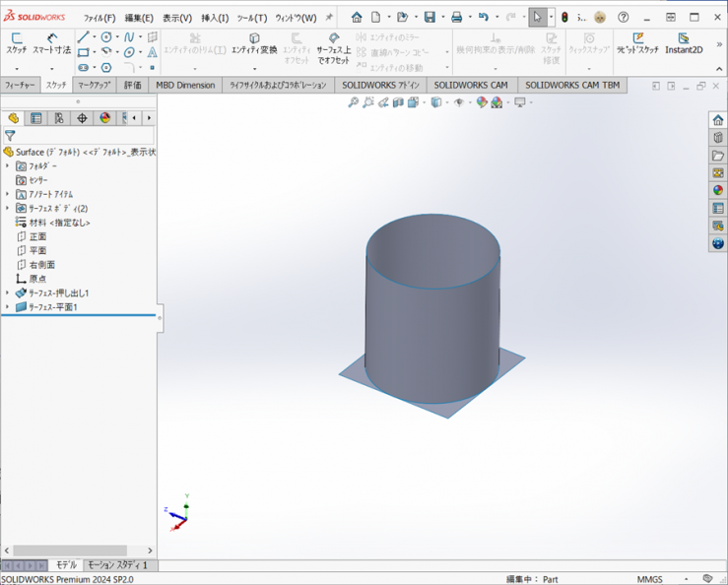Toggle Rapid Sketch (ﾗﾋﾟｯﾄﾞｽｹｯﾁ) mode
Image resolution: width=728 pixels, height=585 pixels.
point(637,43)
